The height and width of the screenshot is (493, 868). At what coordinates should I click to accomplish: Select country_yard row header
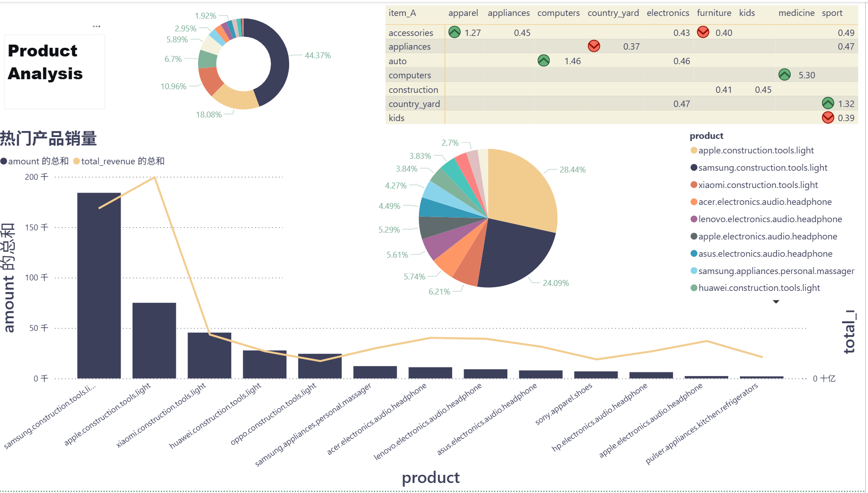[x=414, y=104]
